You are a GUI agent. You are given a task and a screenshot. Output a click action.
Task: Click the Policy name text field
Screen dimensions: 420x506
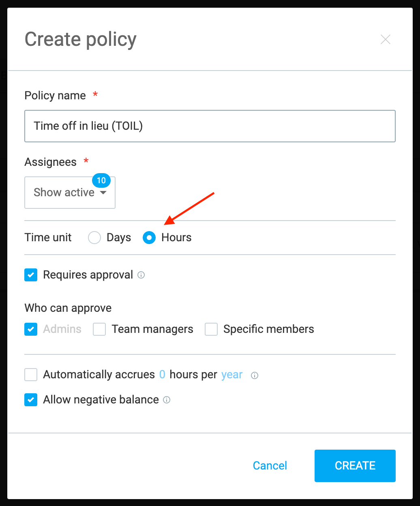(x=210, y=126)
